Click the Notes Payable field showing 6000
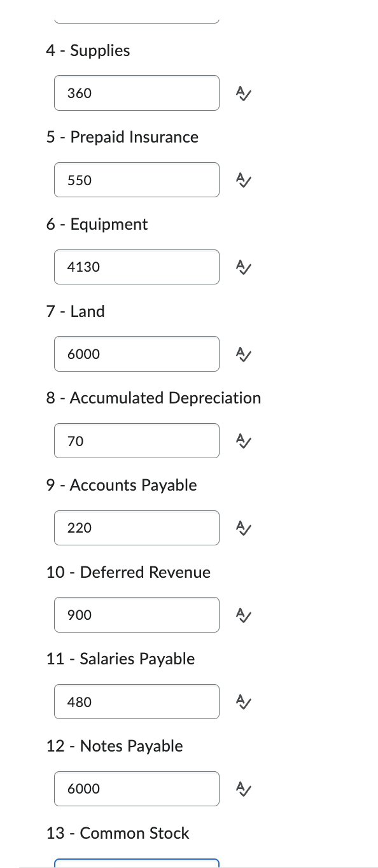Screen dimensions: 378x868 136,788
